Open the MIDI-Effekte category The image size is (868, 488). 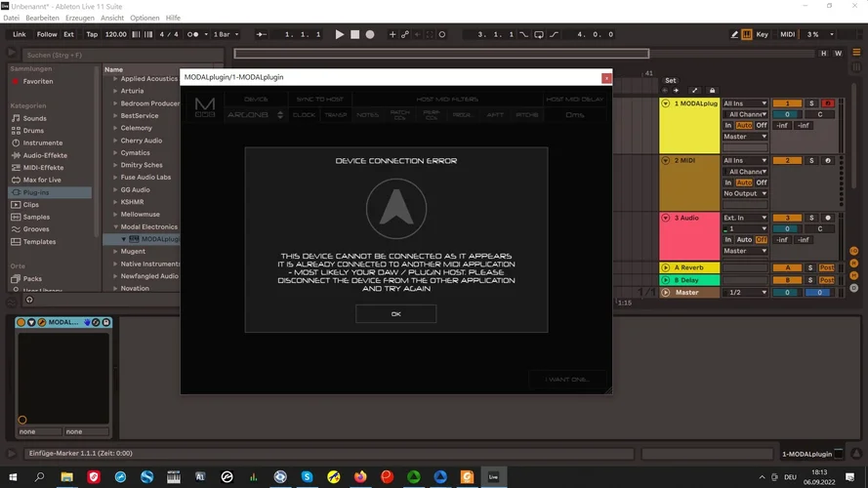[x=43, y=168]
